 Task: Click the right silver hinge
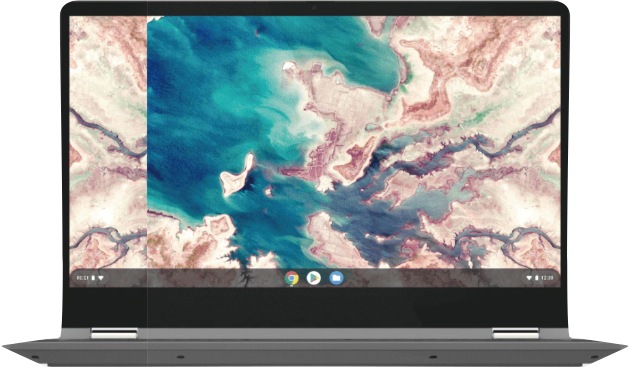[515, 333]
